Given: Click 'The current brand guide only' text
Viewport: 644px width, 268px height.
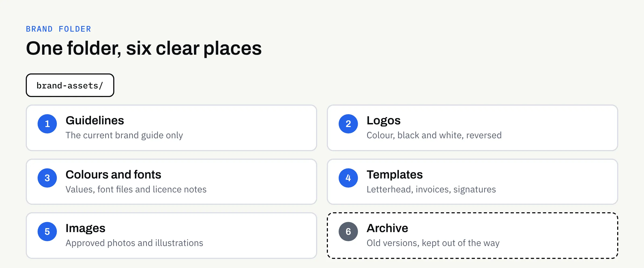Looking at the screenshot, I should click(x=124, y=135).
